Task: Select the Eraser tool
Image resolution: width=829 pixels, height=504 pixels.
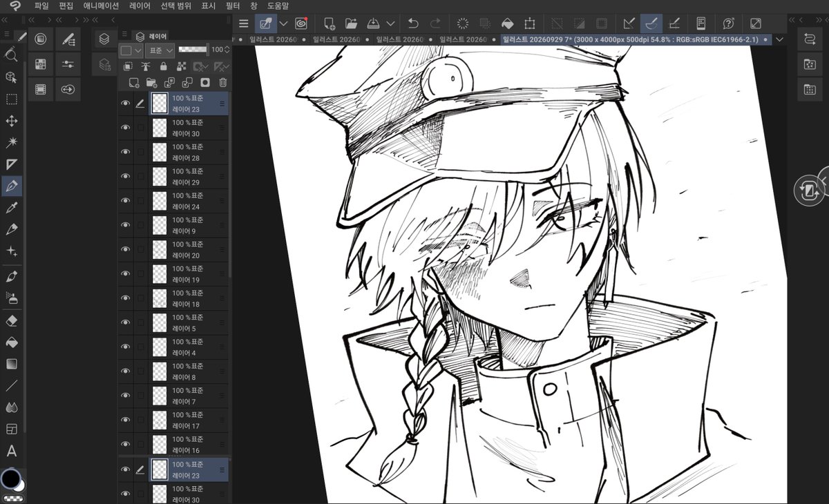Action: (12, 321)
